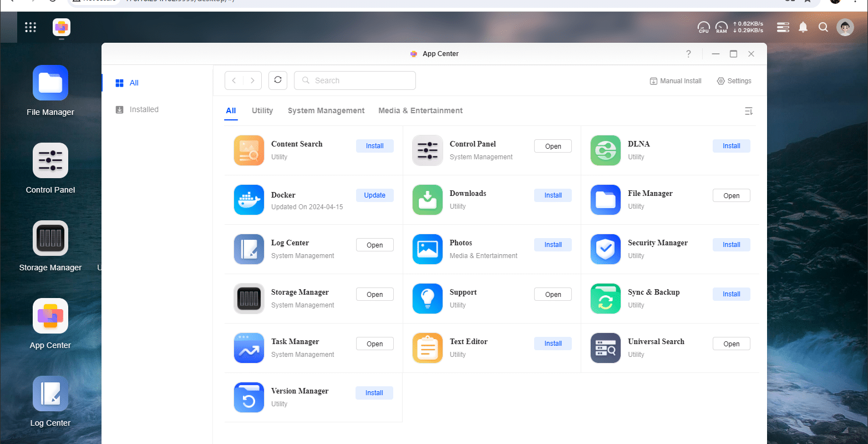Open Universal Search

pos(732,344)
